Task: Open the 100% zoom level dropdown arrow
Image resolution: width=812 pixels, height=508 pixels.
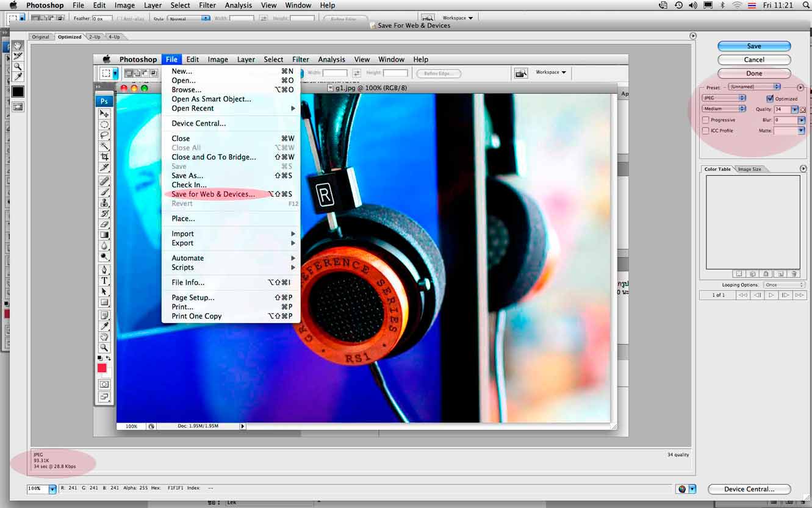Action: tap(52, 489)
